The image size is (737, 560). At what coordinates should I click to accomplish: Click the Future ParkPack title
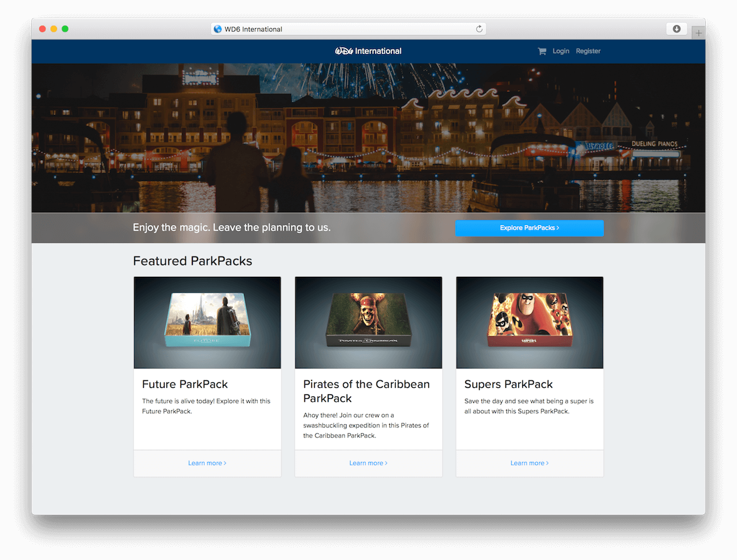coord(185,384)
